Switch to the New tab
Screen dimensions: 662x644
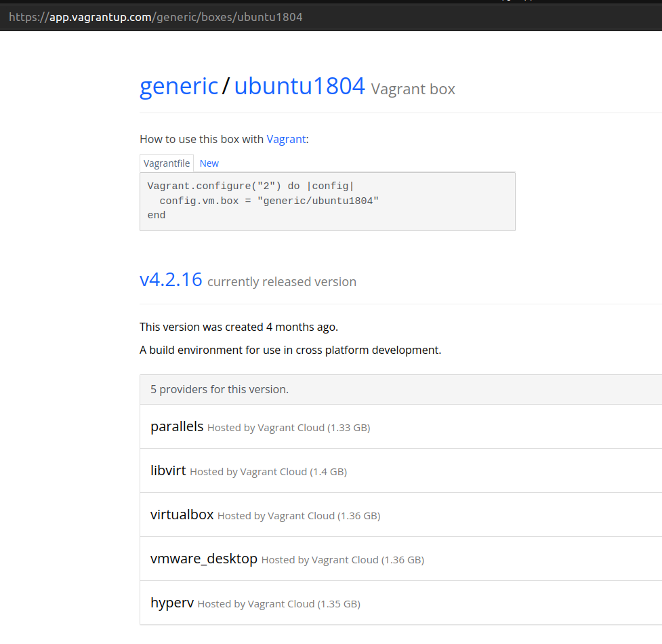point(209,163)
